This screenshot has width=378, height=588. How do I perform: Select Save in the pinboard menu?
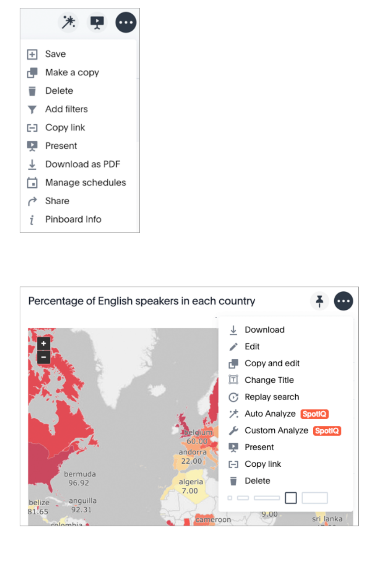tap(55, 54)
